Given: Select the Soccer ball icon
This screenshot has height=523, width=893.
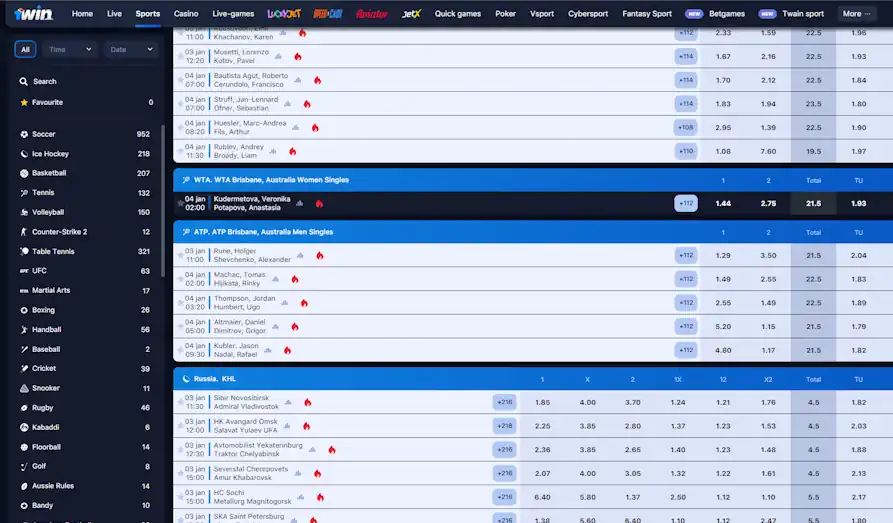Looking at the screenshot, I should [24, 134].
